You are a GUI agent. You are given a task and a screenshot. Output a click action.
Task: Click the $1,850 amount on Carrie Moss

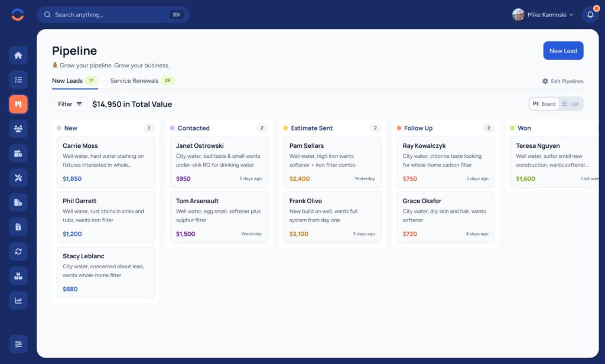click(x=72, y=178)
